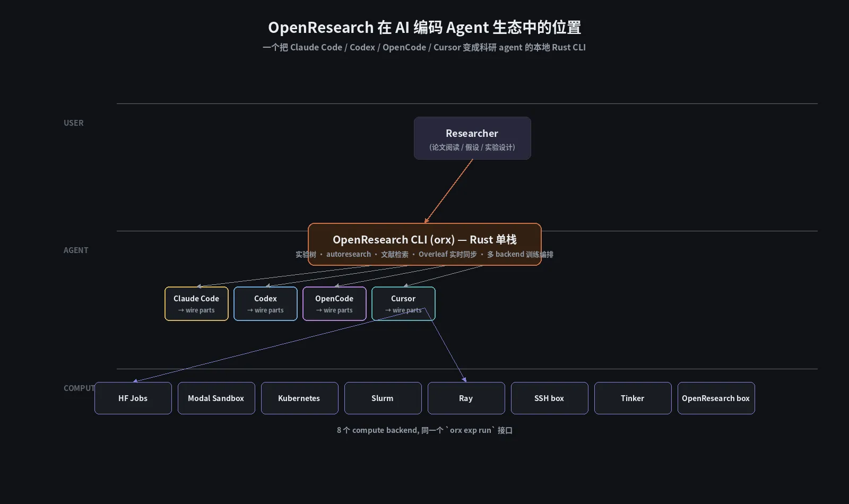Click the USER layer label
This screenshot has width=849, height=504.
pos(74,123)
